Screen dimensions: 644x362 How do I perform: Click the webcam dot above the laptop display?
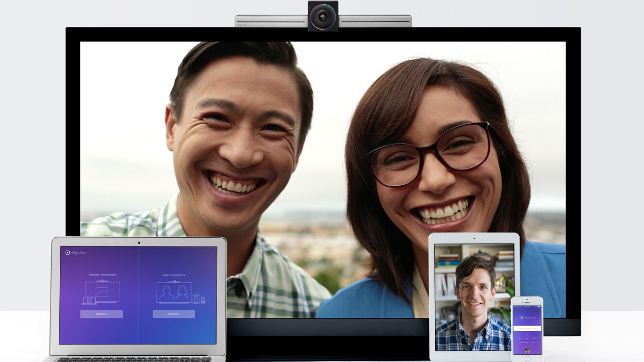click(139, 243)
